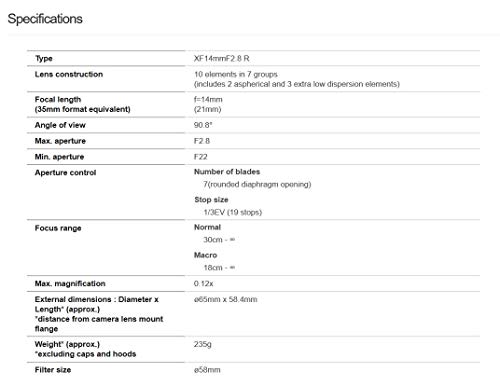
Task: Select the Focus range label
Action: coord(58,228)
